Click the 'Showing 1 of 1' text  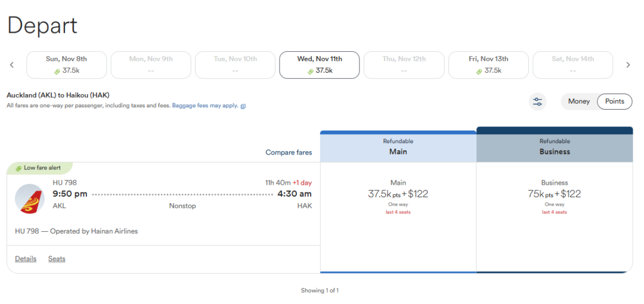[320, 290]
